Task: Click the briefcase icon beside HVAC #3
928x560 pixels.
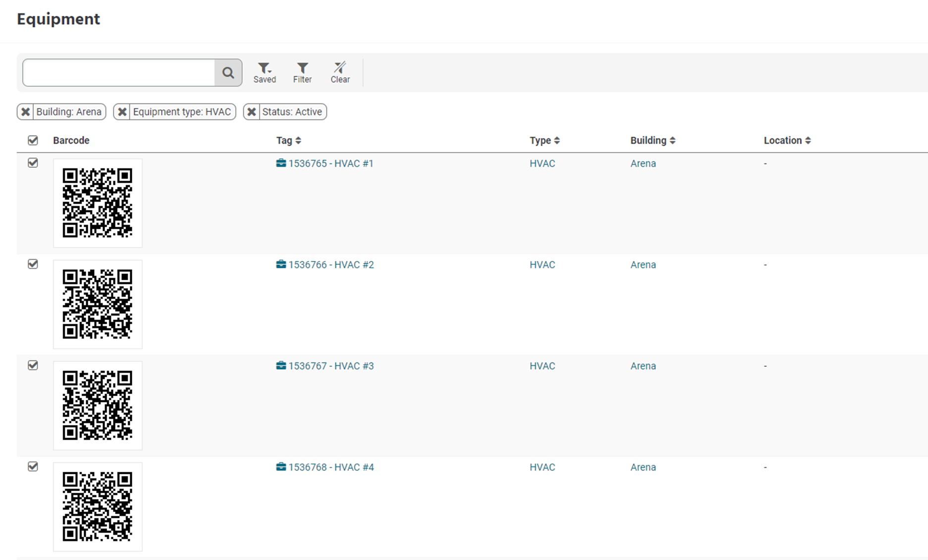Action: pos(281,365)
